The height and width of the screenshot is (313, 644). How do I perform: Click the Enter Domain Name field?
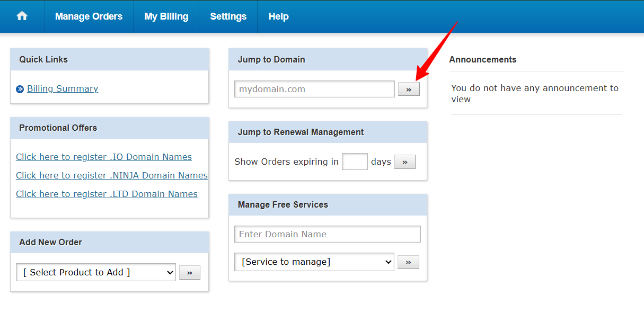[327, 234]
